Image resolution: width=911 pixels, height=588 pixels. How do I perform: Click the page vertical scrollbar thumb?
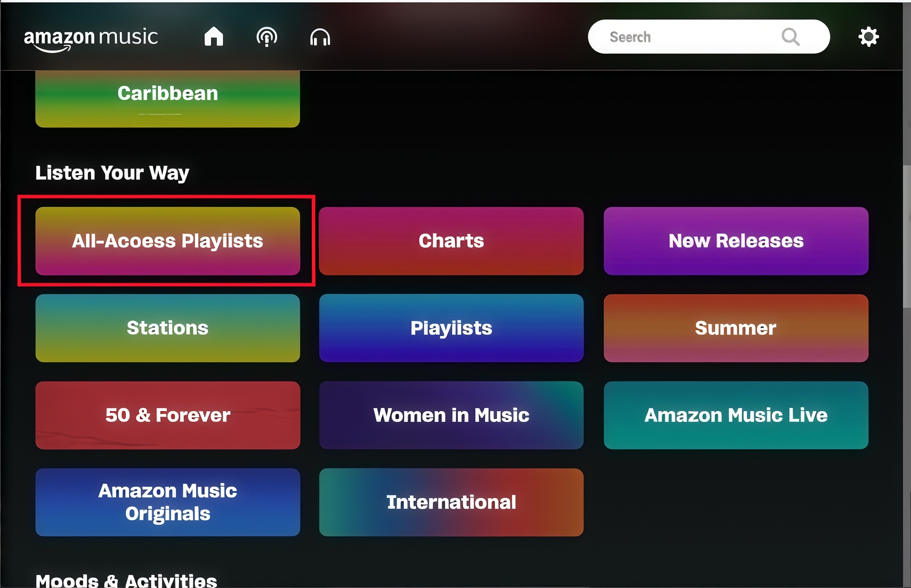point(907,236)
